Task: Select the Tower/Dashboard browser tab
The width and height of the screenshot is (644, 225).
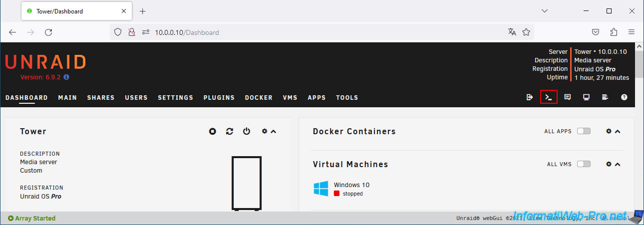Action: 77,11
